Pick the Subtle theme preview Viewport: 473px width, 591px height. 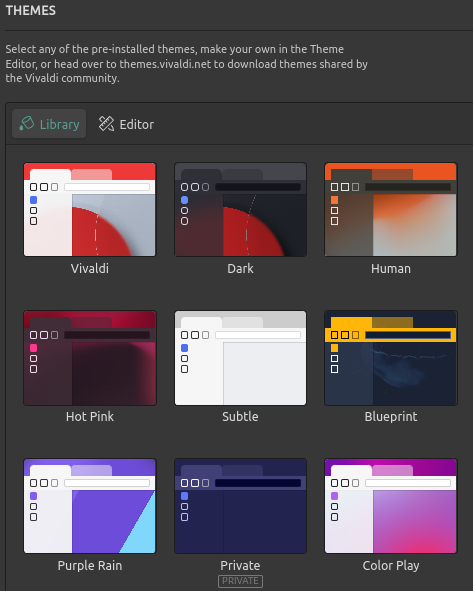[240, 358]
